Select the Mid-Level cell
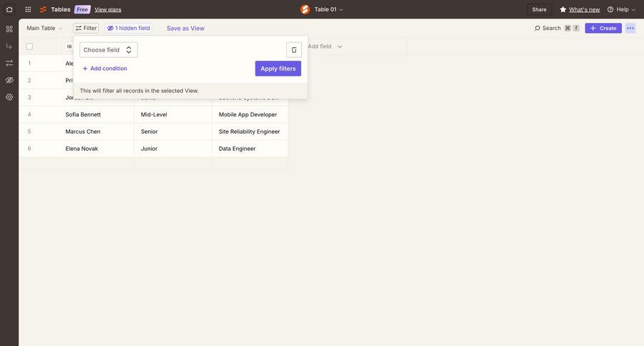This screenshot has width=644, height=346. 173,114
